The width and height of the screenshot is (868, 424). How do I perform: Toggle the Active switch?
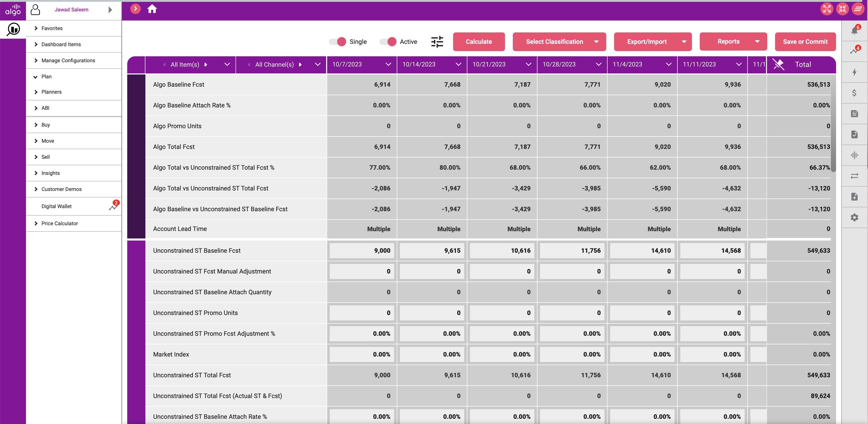[x=388, y=42]
